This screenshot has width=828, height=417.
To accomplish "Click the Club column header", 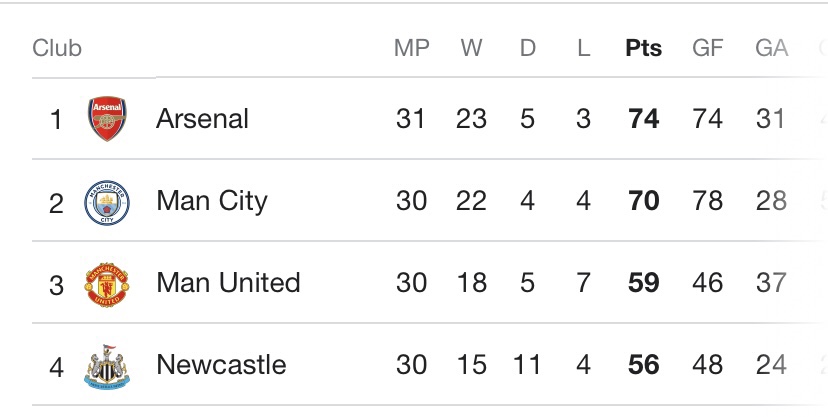I will pyautogui.click(x=57, y=48).
